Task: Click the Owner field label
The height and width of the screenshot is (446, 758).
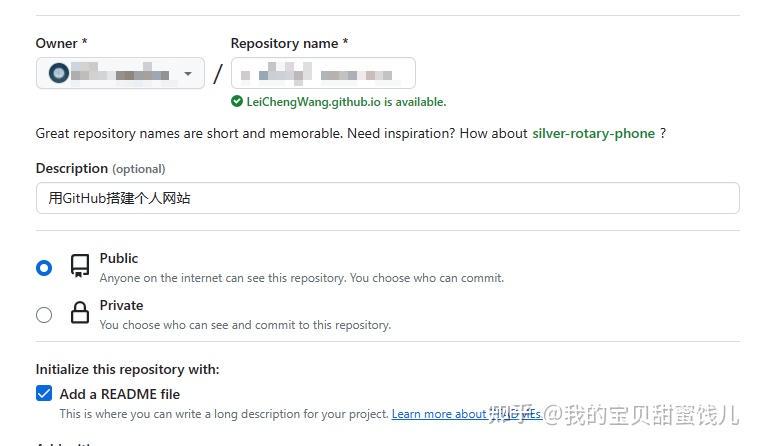Action: click(61, 43)
